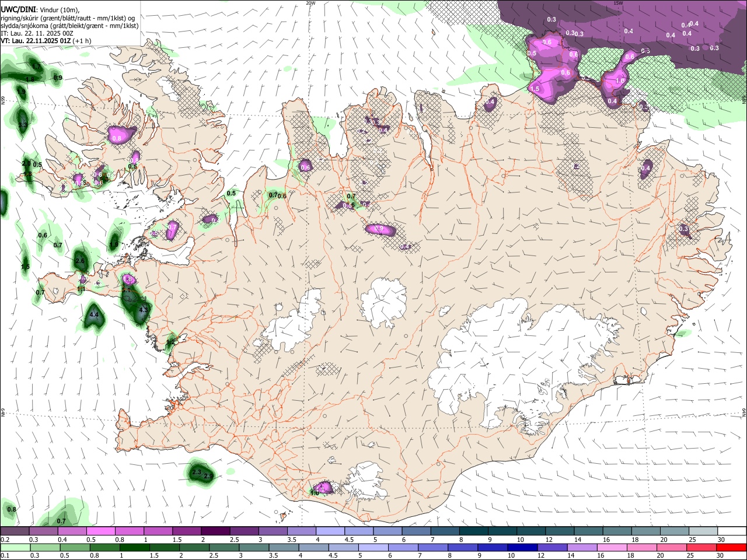747x560 pixels.
Task: Click the '30' label in the upper legend
Action: coord(721,540)
